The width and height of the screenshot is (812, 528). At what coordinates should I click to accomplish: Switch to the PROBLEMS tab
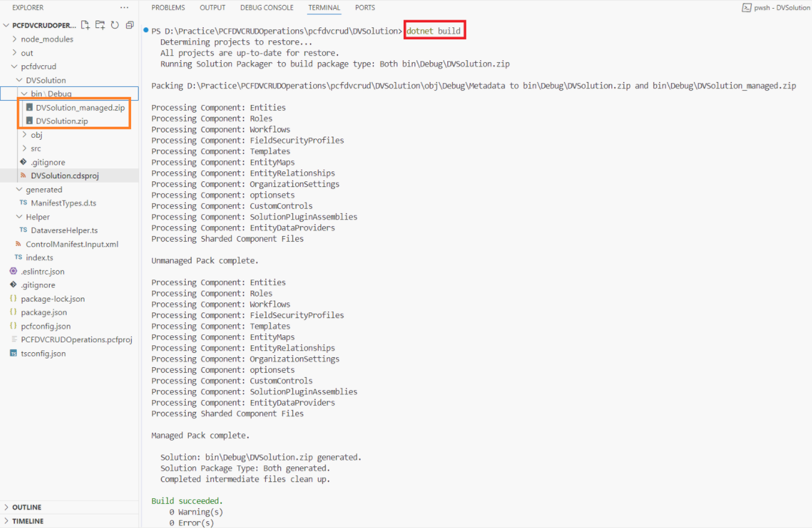[x=168, y=8]
